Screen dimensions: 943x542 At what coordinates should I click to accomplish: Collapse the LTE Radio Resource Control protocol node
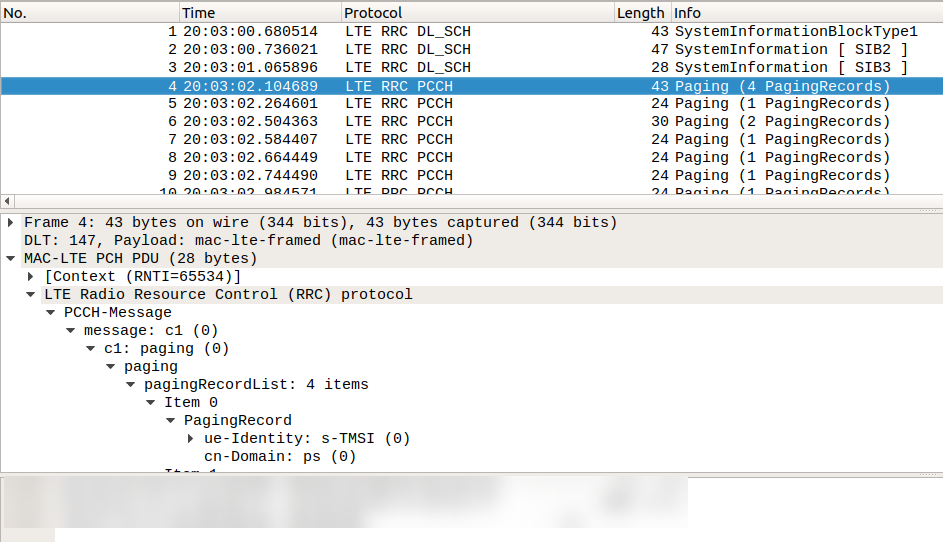pyautogui.click(x=31, y=294)
